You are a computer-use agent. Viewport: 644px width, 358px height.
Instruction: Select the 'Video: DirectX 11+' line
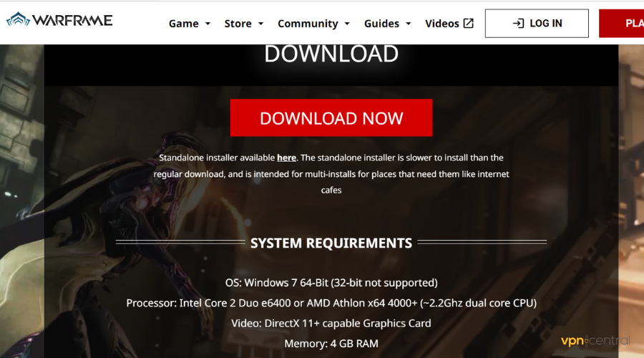click(331, 323)
